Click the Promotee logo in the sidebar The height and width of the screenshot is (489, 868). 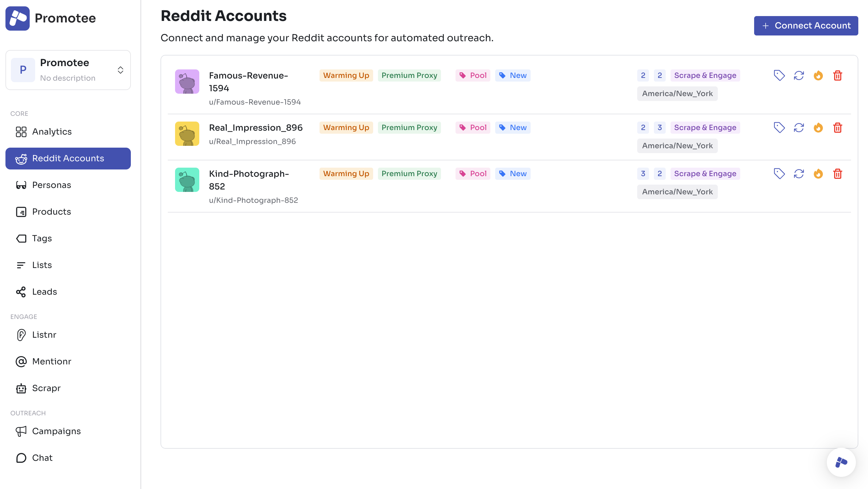(x=18, y=18)
